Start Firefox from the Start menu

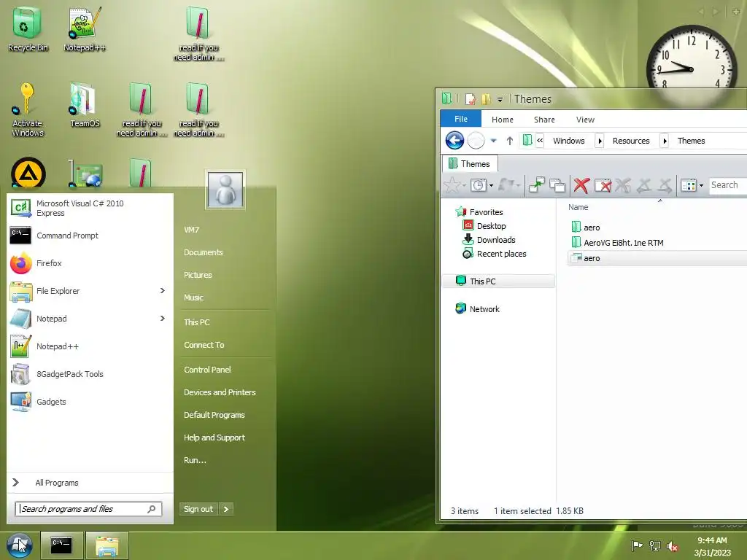tap(90, 262)
